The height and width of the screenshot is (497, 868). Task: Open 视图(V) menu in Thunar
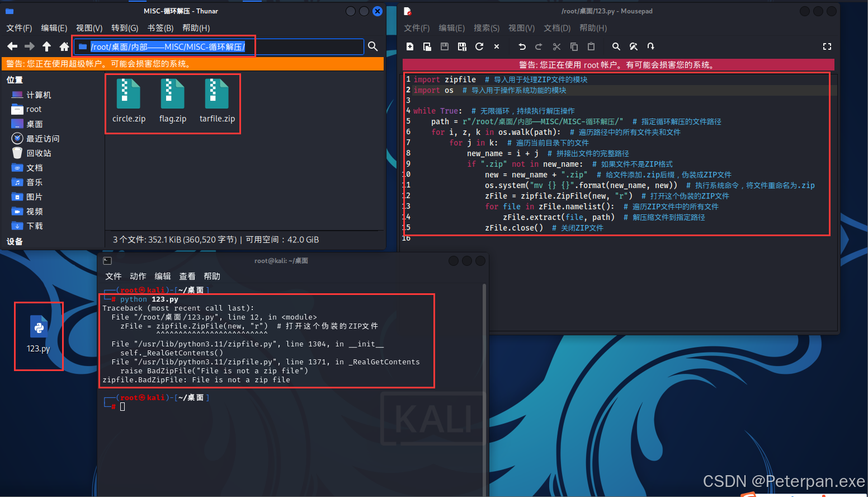[89, 28]
